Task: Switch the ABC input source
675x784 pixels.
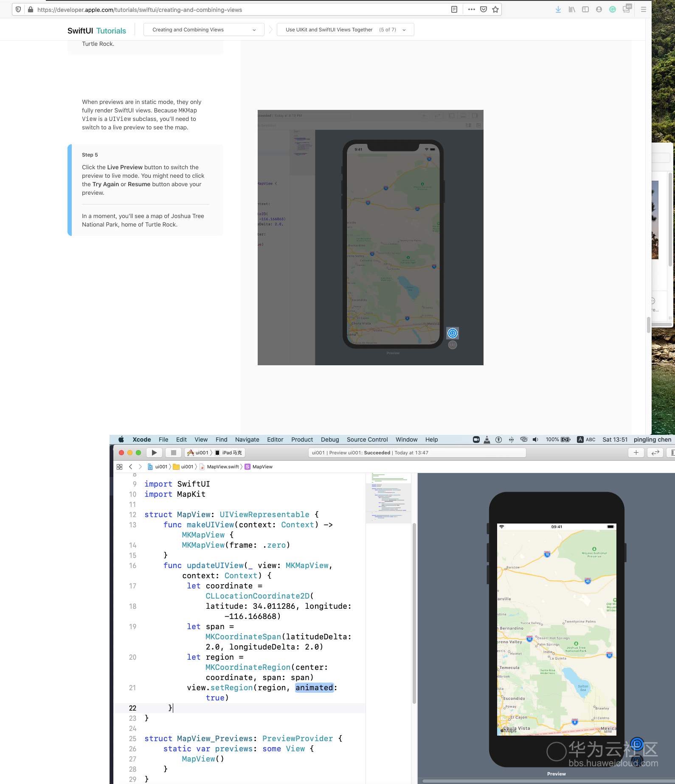Action: tap(586, 440)
